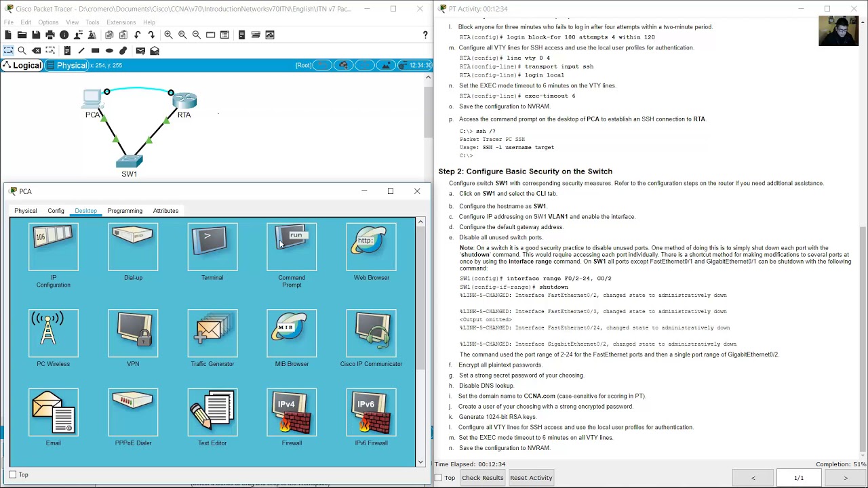This screenshot has width=868, height=488.
Task: Click the Paste toolbar icon
Action: [123, 35]
